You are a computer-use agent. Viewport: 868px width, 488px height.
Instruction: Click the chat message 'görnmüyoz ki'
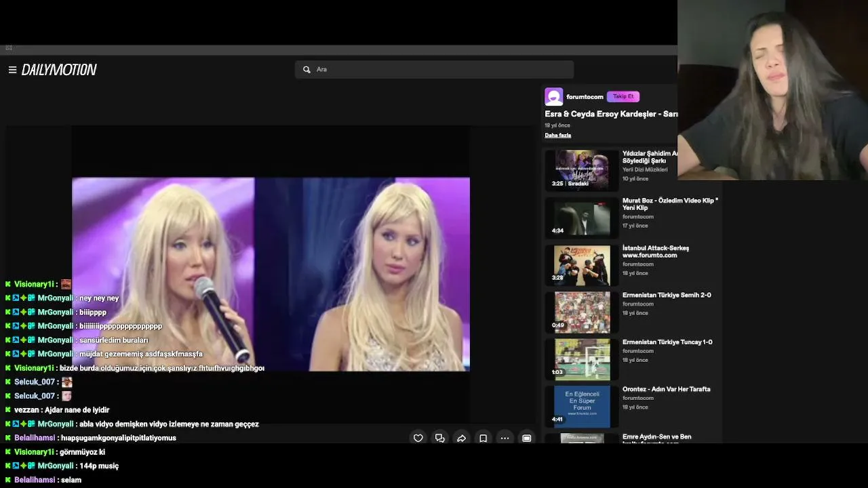(x=82, y=452)
